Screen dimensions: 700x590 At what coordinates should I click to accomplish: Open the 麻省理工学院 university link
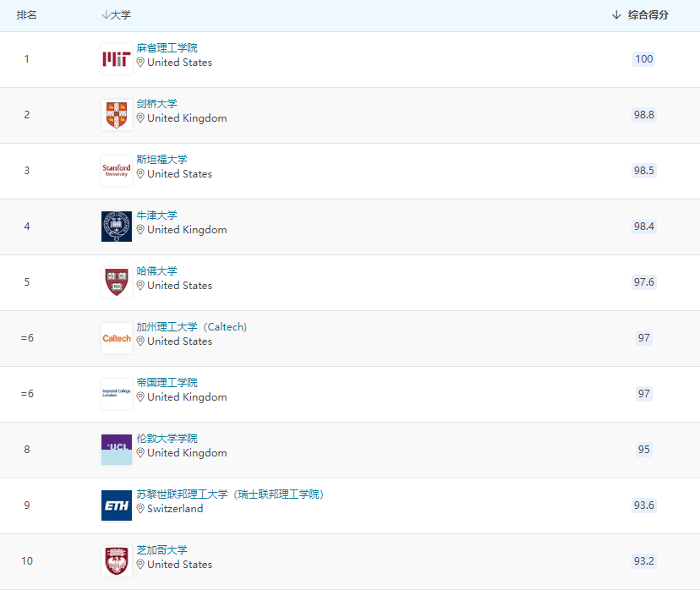167,48
